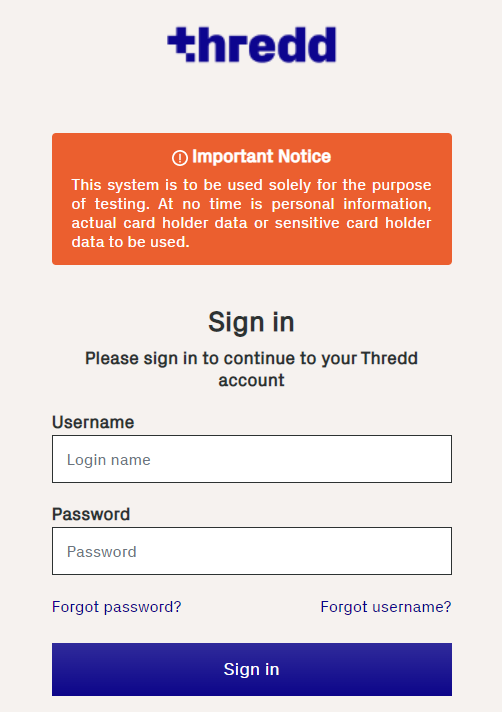Click the blue Sign in button

252,669
